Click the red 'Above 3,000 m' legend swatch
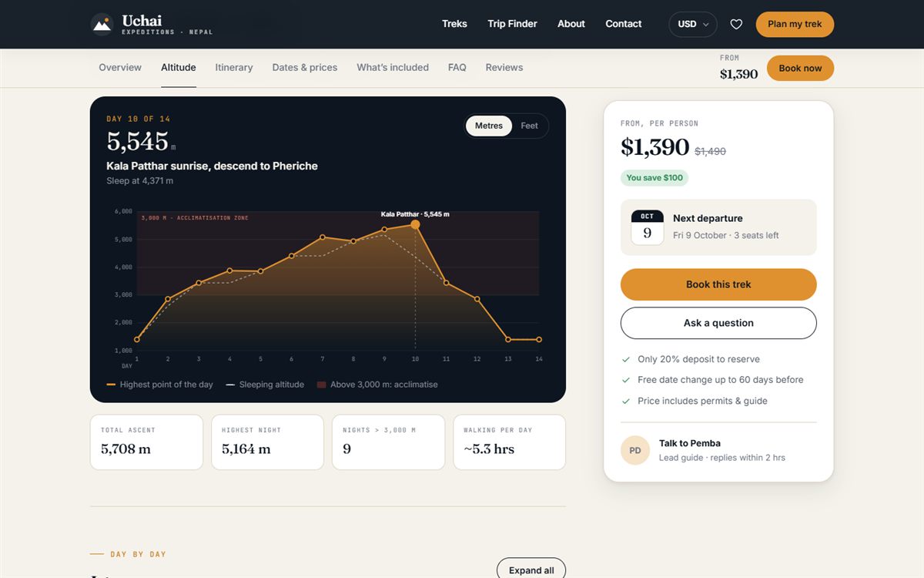924x578 pixels. pyautogui.click(x=322, y=385)
